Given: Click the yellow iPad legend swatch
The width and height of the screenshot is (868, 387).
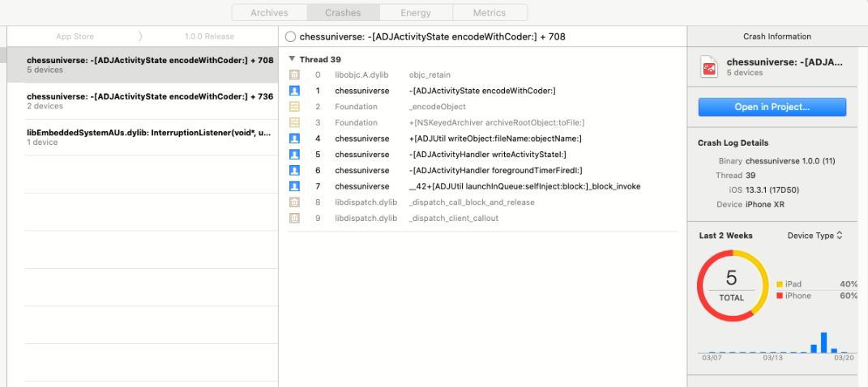Looking at the screenshot, I should click(x=780, y=284).
